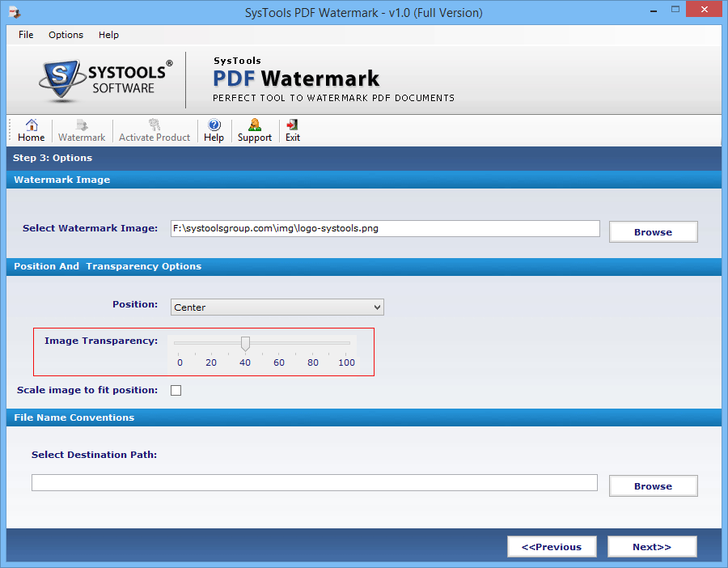Screen dimensions: 728x568
Task: Click the Image Transparency slider thumb
Action: pyautogui.click(x=245, y=344)
